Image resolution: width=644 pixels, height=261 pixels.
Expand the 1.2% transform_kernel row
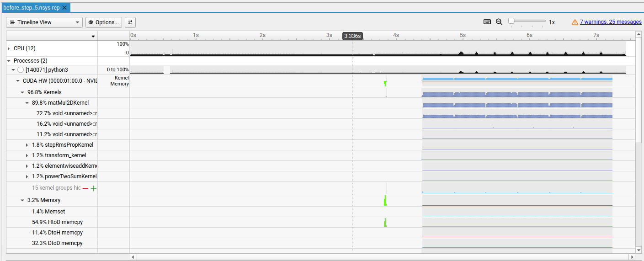tap(27, 155)
